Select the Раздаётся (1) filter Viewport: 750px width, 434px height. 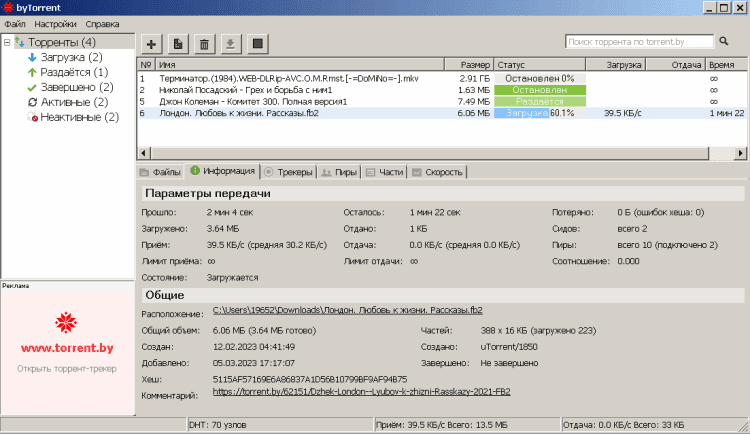[72, 72]
